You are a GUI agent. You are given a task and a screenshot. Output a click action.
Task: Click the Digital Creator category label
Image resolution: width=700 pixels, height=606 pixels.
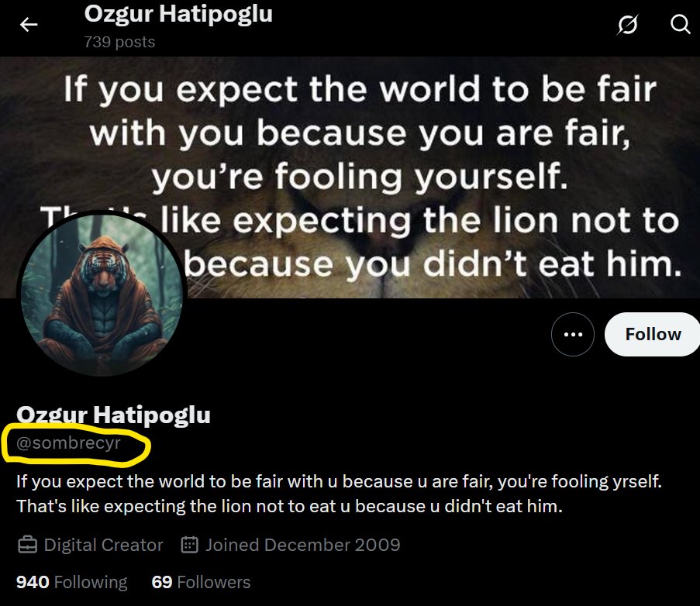pos(104,545)
